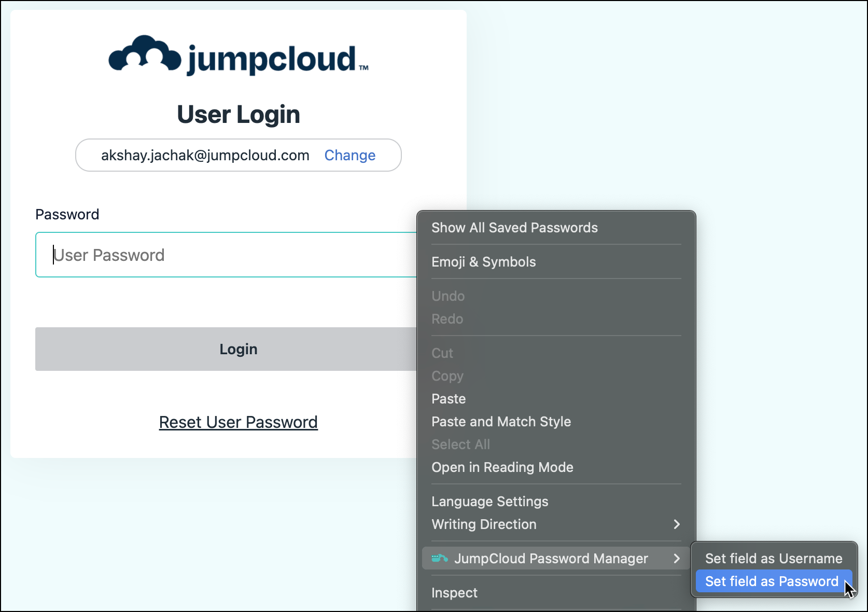Click the JumpCloud Password Manager glasses icon
Screen dimensions: 868x612
(x=439, y=559)
